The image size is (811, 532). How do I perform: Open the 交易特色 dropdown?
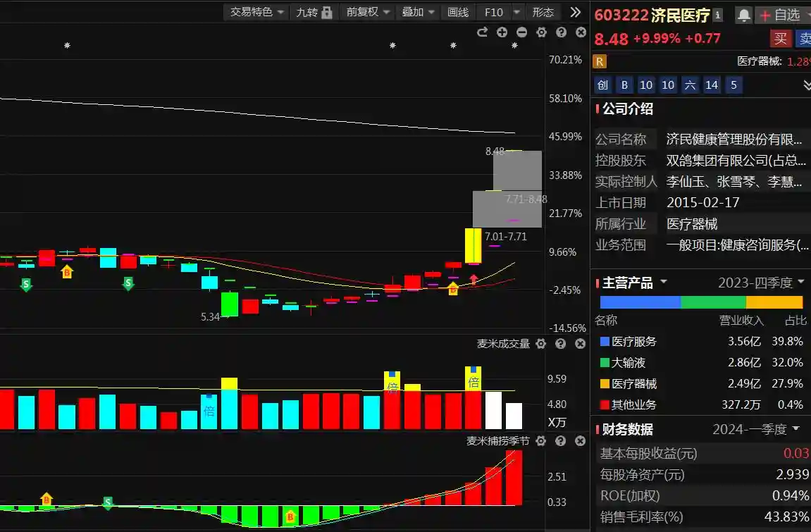point(257,12)
